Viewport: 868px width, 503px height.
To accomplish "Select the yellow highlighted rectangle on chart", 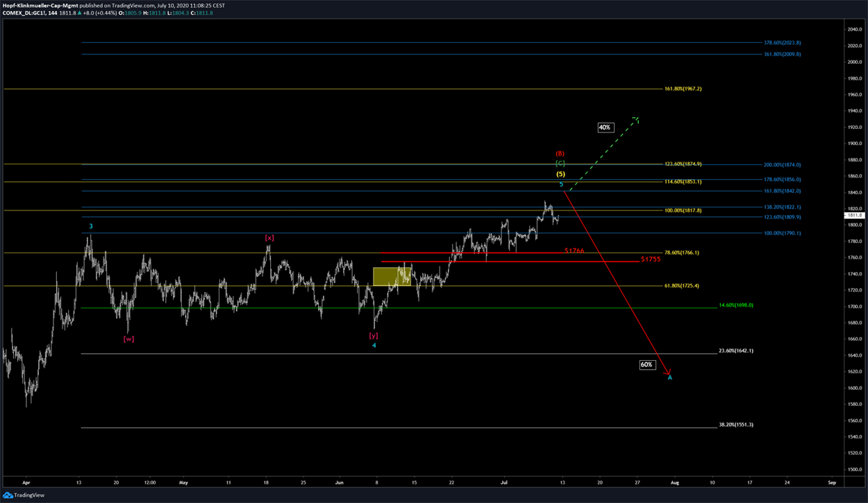I will 392,276.
